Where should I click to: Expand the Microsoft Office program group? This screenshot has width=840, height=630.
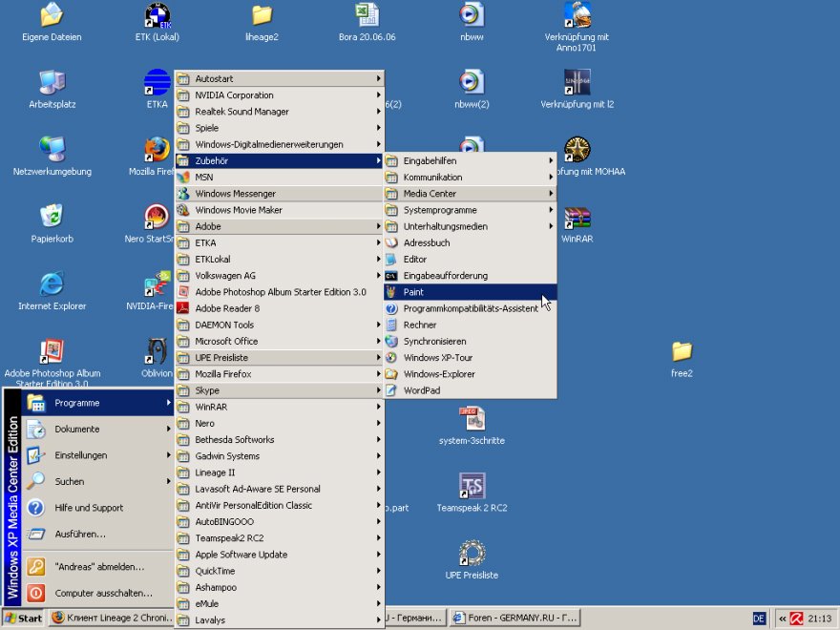226,341
